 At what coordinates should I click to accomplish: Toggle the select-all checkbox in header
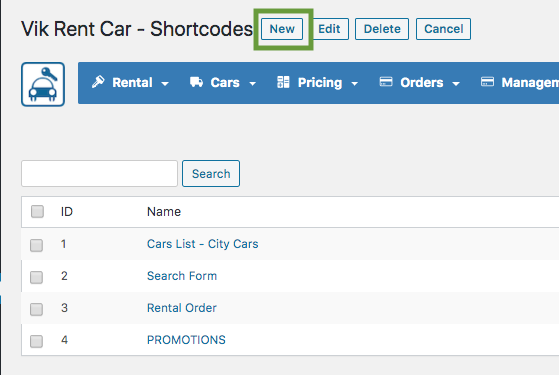click(37, 211)
